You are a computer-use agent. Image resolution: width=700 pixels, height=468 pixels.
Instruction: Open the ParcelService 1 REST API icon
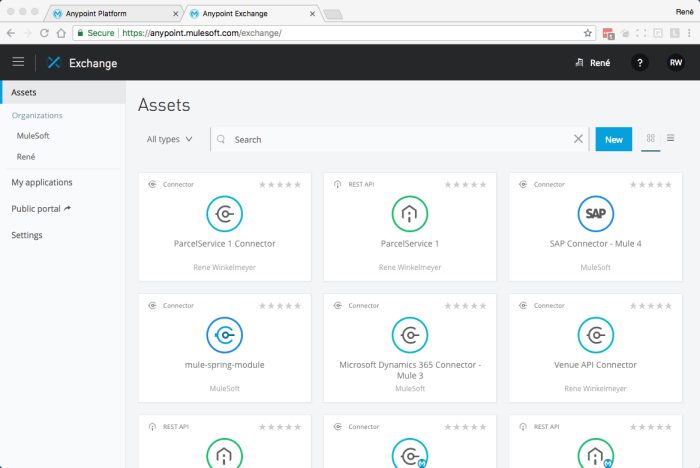click(410, 214)
